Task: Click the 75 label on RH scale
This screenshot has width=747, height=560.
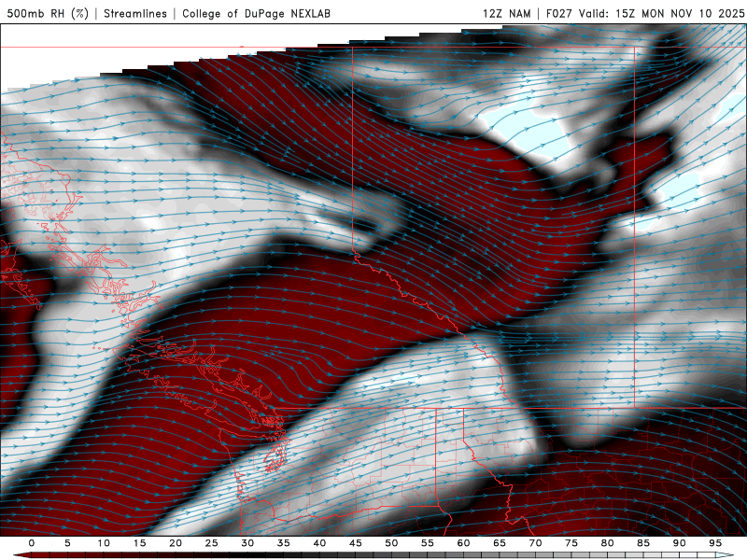Action: coord(571,543)
